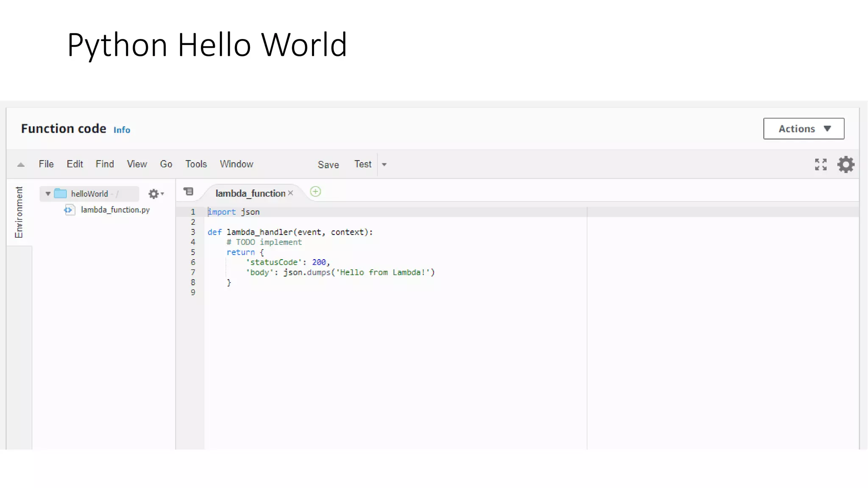This screenshot has width=868, height=488.
Task: Click the 'Hello from Lambda!' string
Action: [x=383, y=273]
